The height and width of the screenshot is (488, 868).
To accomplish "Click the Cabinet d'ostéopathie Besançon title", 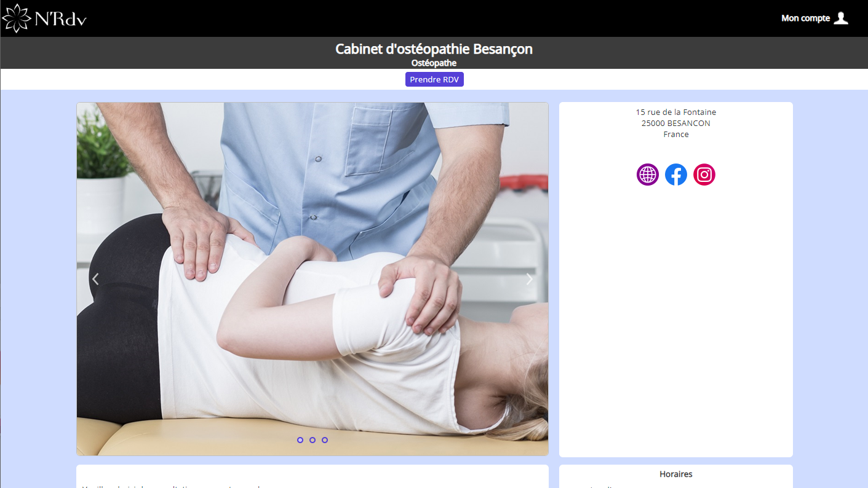I will (x=434, y=49).
